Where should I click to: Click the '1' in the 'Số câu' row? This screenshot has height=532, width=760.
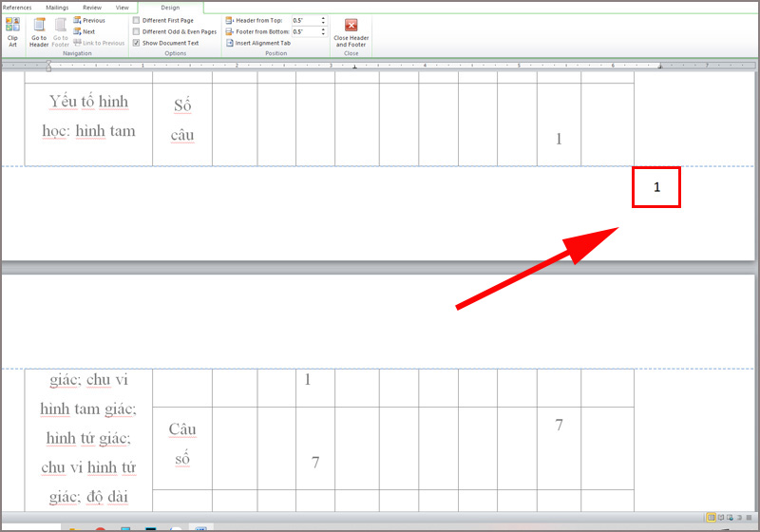point(559,139)
